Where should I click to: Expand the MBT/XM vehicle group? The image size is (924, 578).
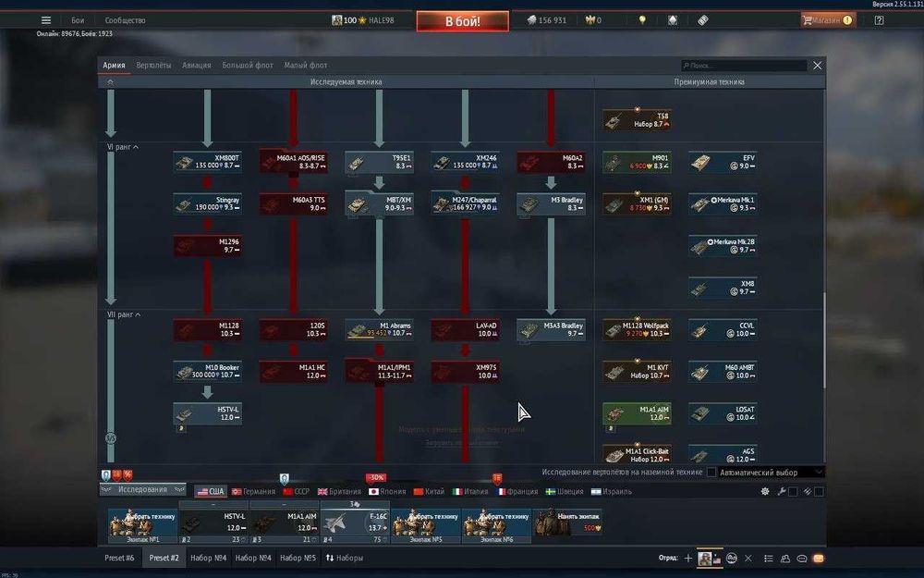pos(379,204)
